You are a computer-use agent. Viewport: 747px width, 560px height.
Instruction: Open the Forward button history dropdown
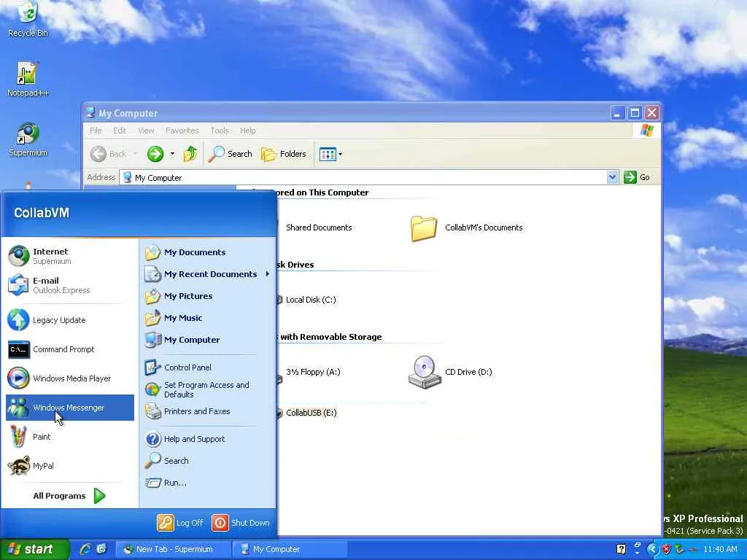(172, 154)
